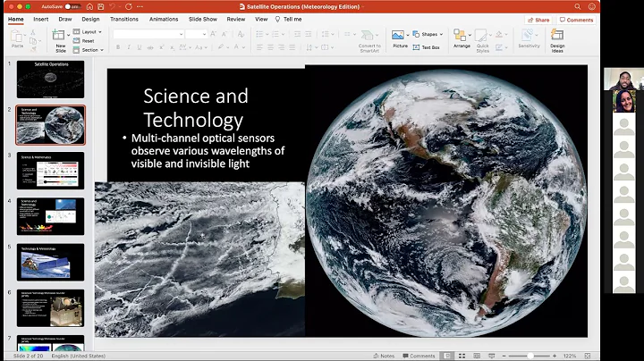Click the Increase Font Size icon
The image size is (644, 361).
point(213,34)
